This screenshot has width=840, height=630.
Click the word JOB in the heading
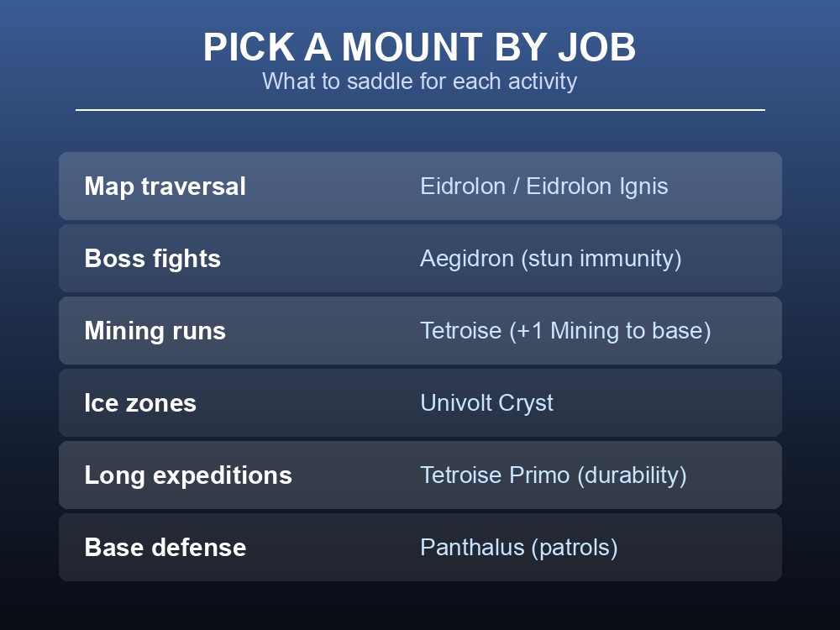[x=596, y=47]
